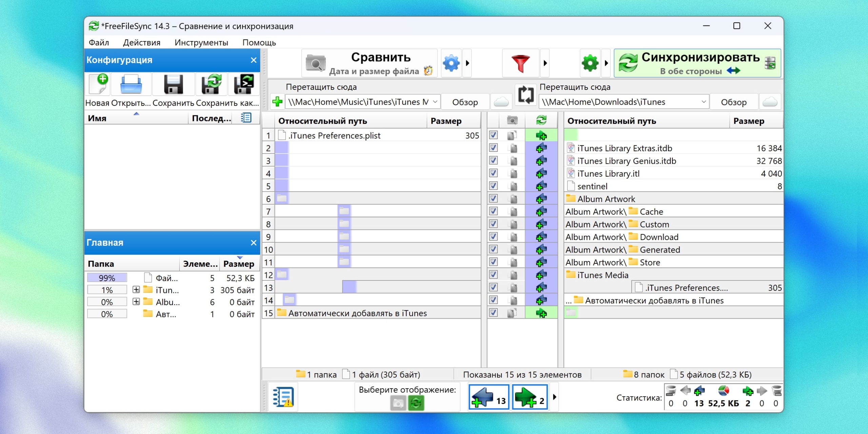
Task: Click action column header sync icon
Action: 541,120
